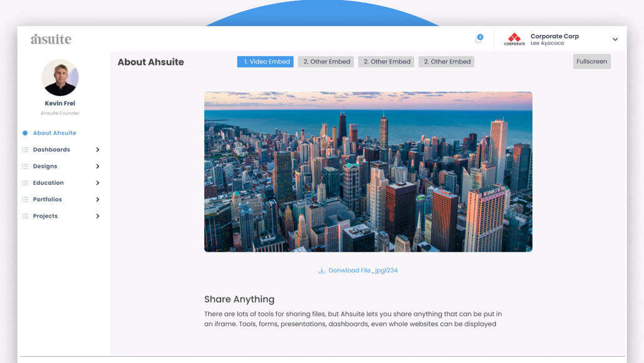Screen dimensions: 644x363
Task: Click the Corporate Corp red logo
Action: [x=514, y=39]
